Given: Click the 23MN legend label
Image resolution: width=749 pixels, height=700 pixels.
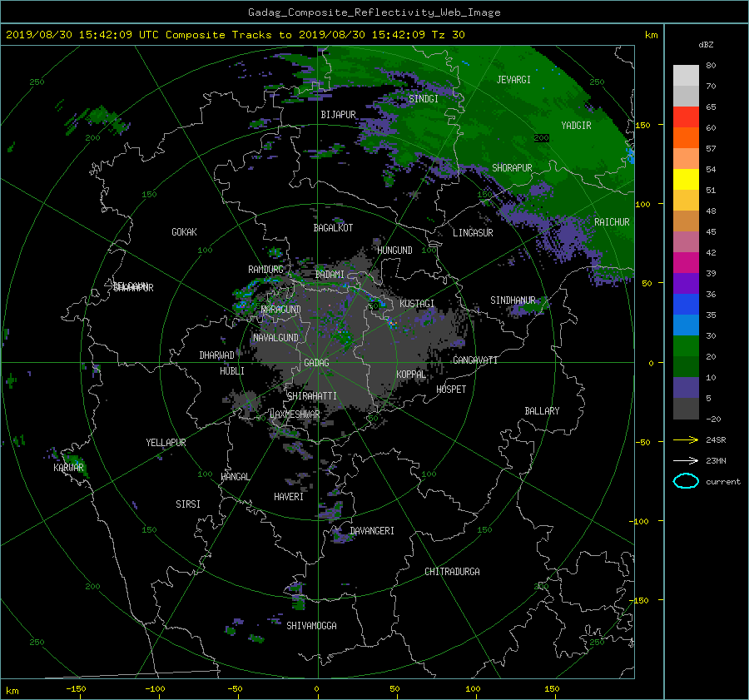Looking at the screenshot, I should [x=716, y=460].
